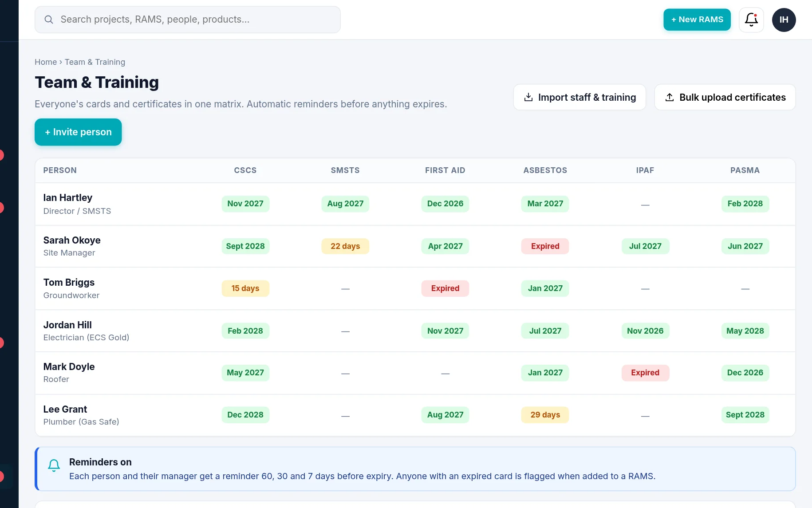Click the download icon on Import staff button
Screen dimensions: 812x508
coord(528,97)
